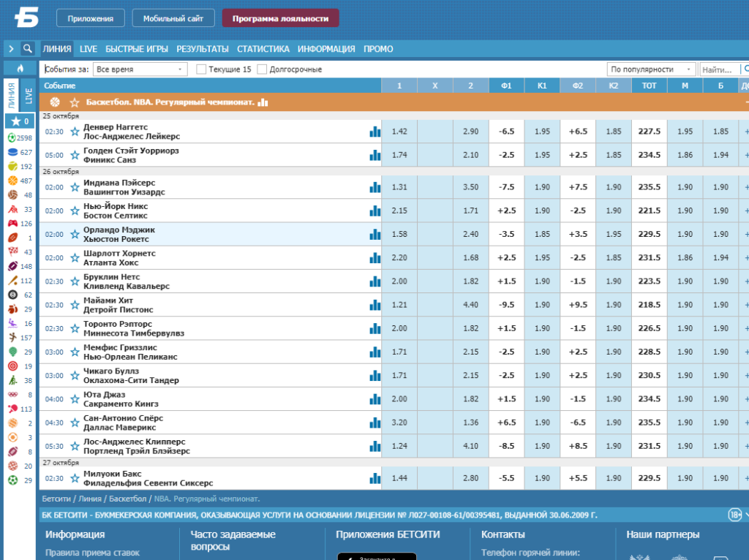The width and height of the screenshot is (749, 560).
Task: Enable the Текущие 15 checkbox
Action: coord(201,69)
